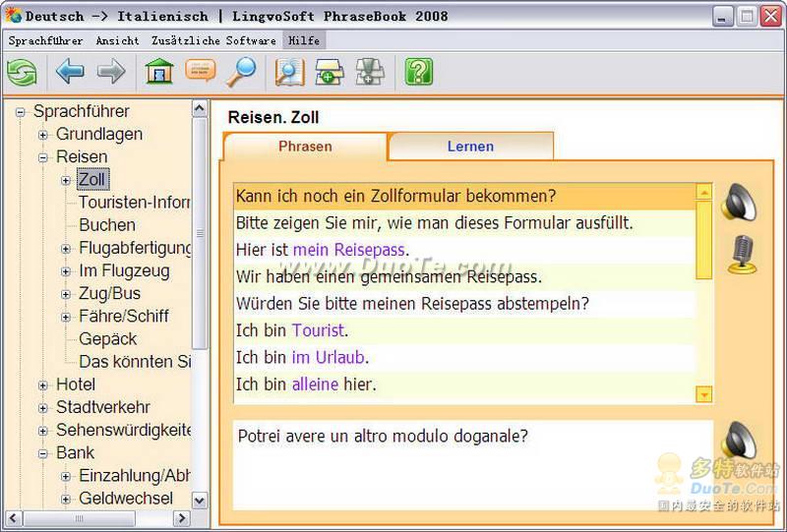Click tree panel scroll up arrow

tap(200, 108)
